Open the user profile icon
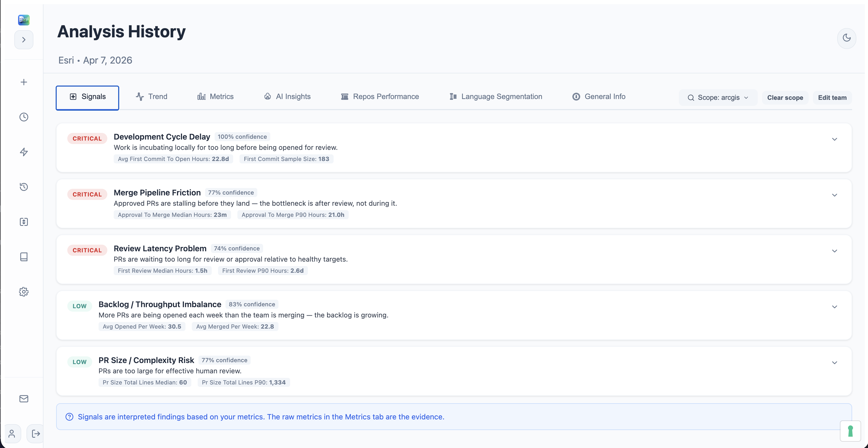Viewport: 868px width, 448px height. click(12, 433)
